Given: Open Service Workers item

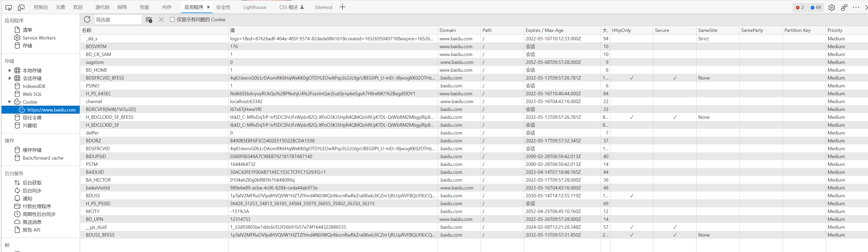Looking at the screenshot, I should point(39,38).
